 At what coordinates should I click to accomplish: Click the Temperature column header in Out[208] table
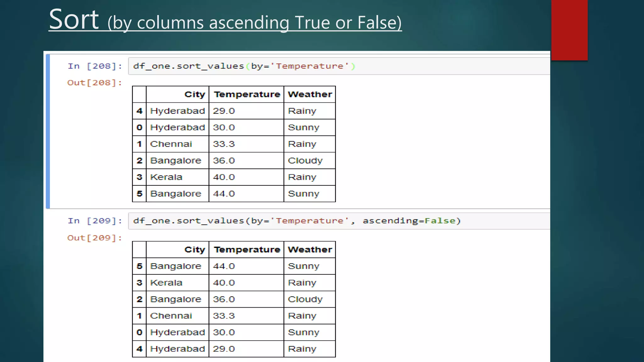(247, 94)
